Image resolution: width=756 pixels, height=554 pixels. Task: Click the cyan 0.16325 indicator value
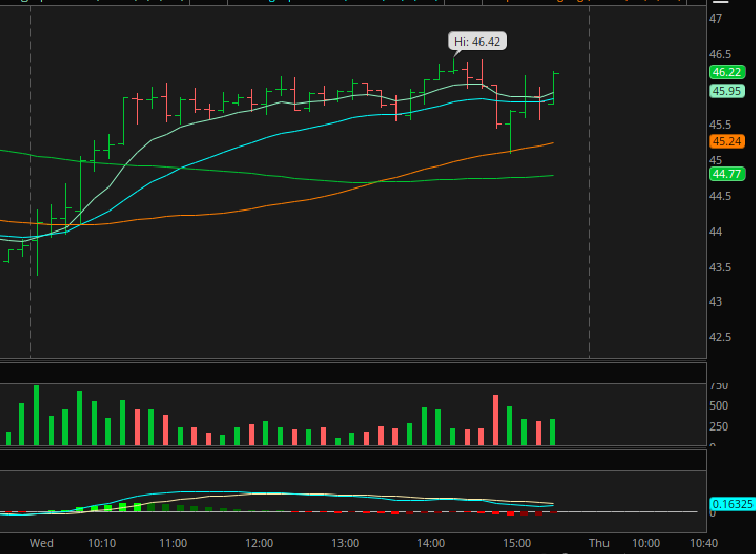point(732,504)
